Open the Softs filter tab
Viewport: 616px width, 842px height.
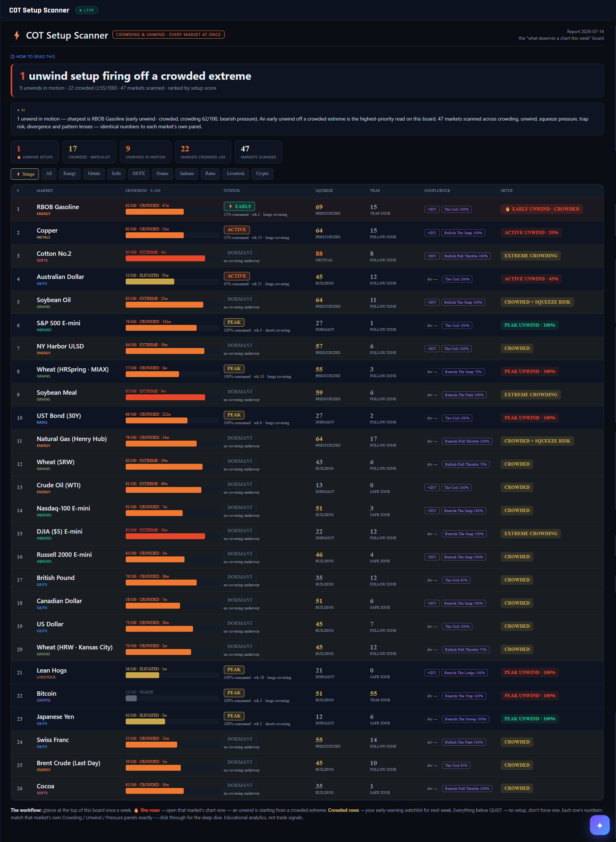point(117,174)
